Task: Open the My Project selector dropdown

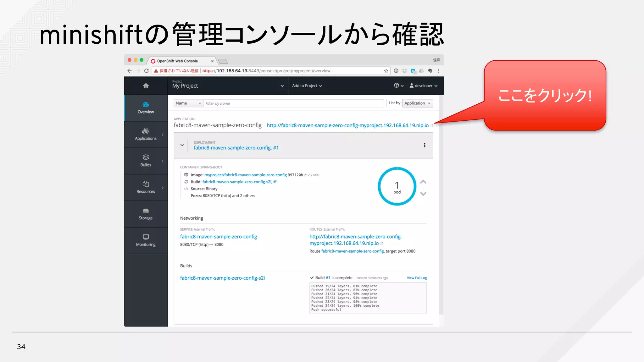Action: (228, 85)
